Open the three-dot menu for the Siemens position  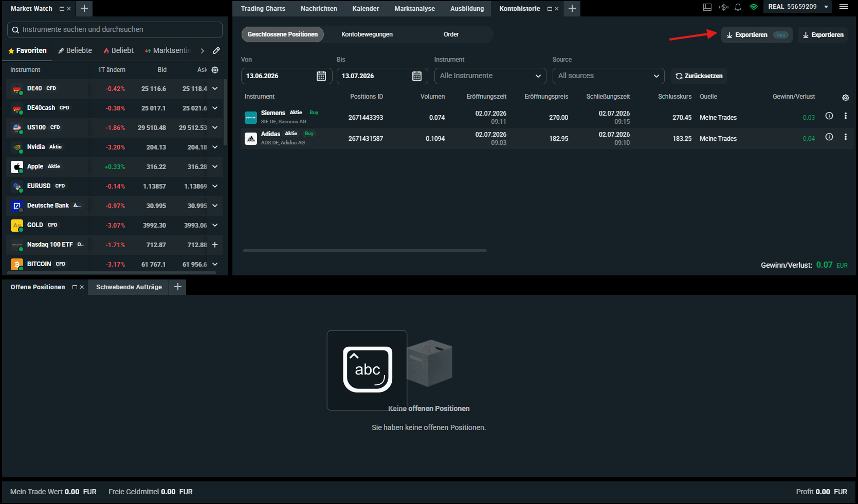pyautogui.click(x=846, y=116)
